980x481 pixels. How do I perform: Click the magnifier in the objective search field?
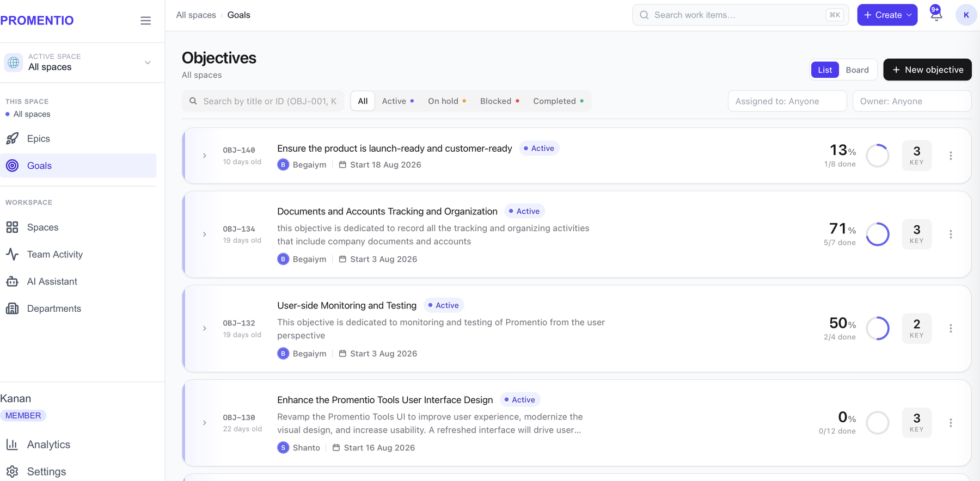(193, 101)
